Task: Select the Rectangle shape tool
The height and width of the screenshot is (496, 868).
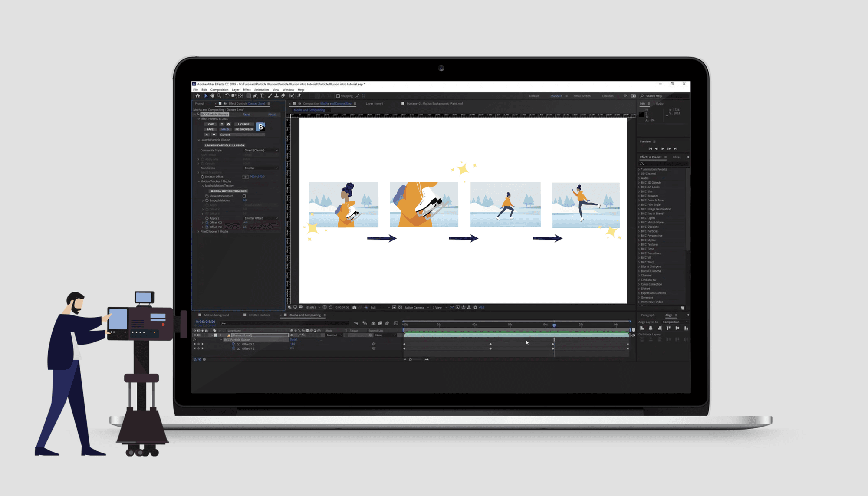Action: coord(248,96)
